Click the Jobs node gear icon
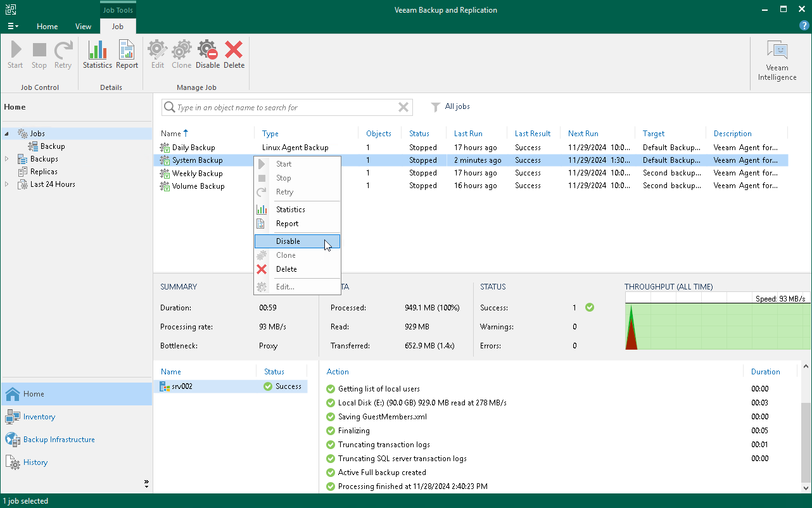This screenshot has height=508, width=812. point(23,134)
